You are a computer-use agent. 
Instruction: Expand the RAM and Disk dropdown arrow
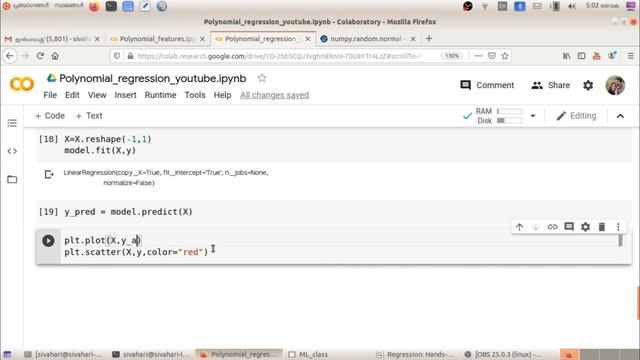[x=533, y=116]
